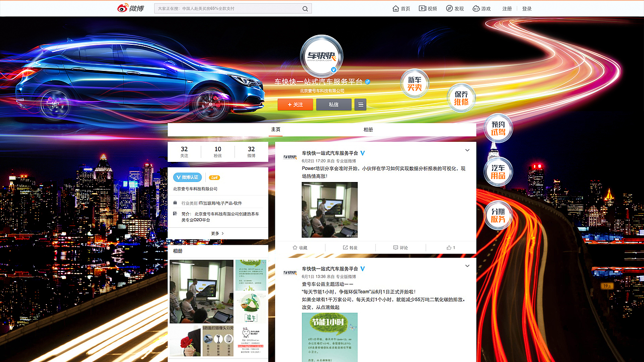Click the 保养维修 round badge
This screenshot has height=362, width=644.
coord(461,98)
